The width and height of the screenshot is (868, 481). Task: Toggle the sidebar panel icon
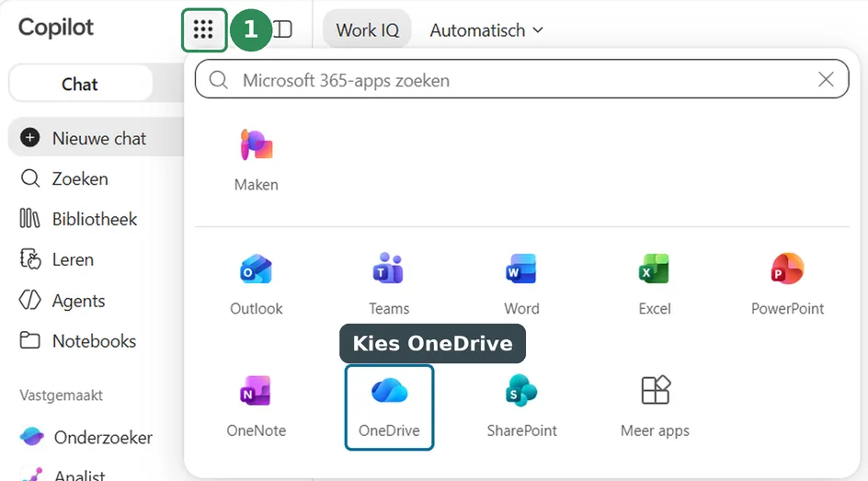coord(283,29)
